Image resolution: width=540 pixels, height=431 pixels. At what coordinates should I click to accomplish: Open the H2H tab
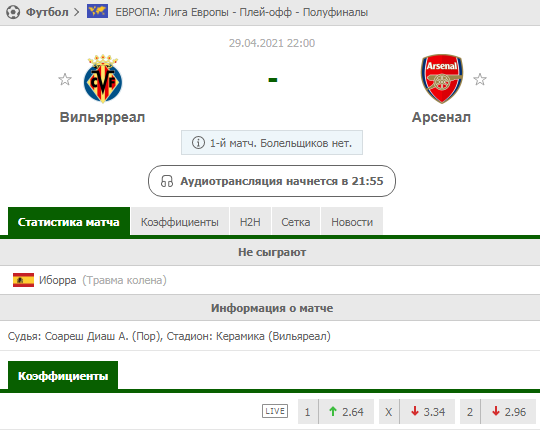coord(250,222)
